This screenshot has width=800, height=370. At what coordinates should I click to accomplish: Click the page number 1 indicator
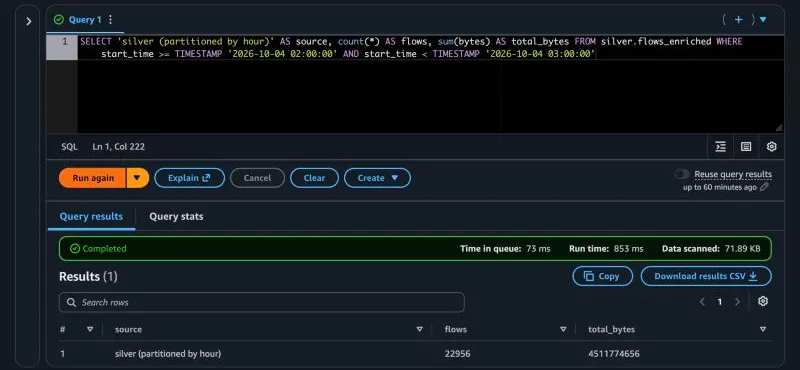(719, 302)
